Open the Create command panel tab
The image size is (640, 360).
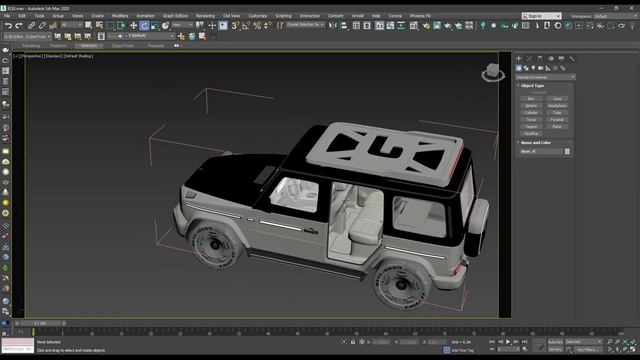click(519, 59)
